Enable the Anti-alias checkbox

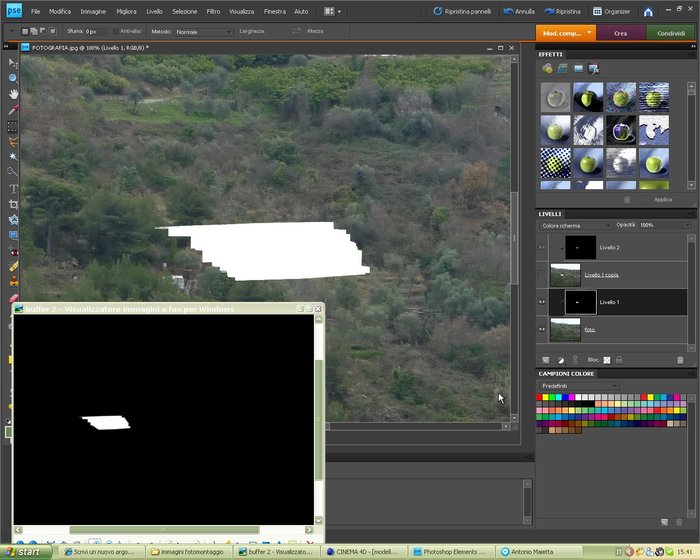[116, 31]
